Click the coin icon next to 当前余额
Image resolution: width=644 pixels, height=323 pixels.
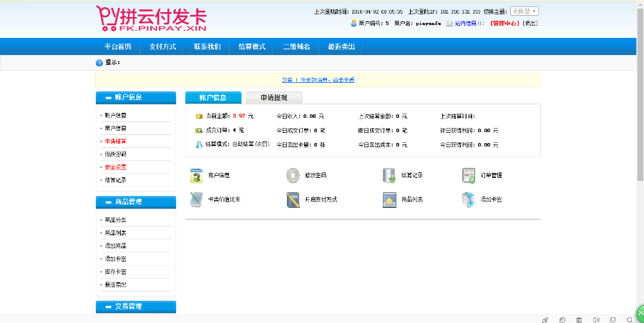point(199,116)
